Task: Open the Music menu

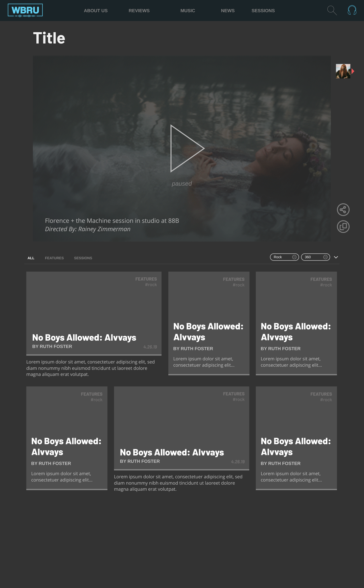Action: point(188,11)
